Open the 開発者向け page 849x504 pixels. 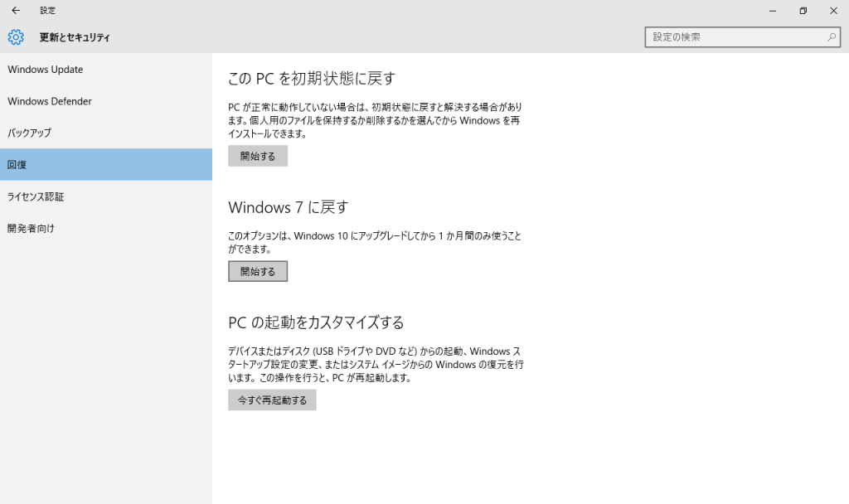(x=106, y=228)
